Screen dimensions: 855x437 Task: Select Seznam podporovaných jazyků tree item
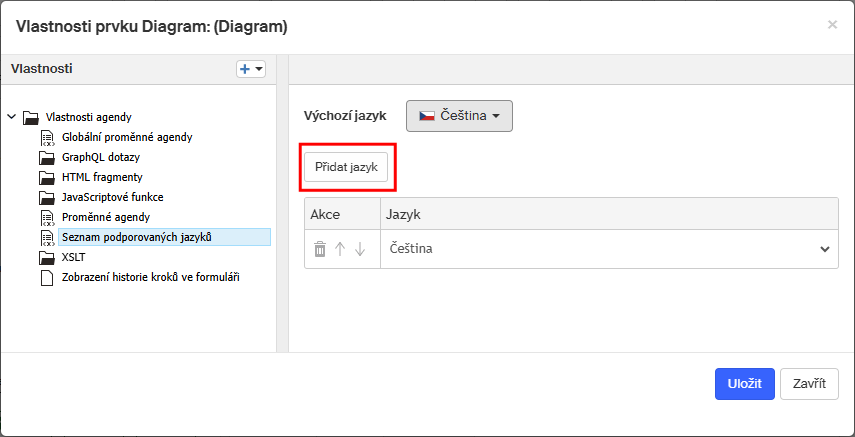click(x=164, y=237)
